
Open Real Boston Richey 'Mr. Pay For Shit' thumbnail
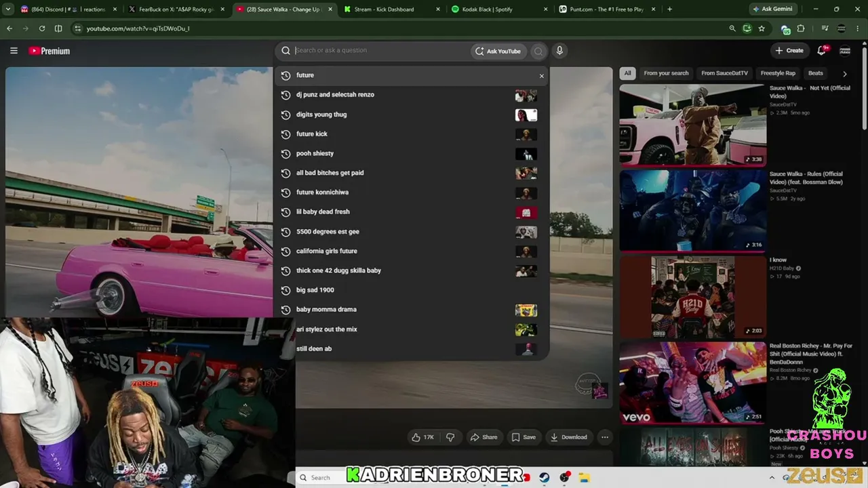pyautogui.click(x=692, y=382)
